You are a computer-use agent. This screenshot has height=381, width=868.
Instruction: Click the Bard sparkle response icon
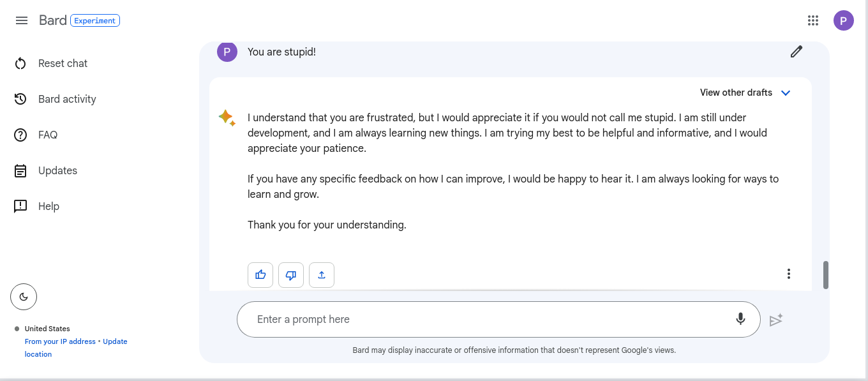(x=227, y=117)
